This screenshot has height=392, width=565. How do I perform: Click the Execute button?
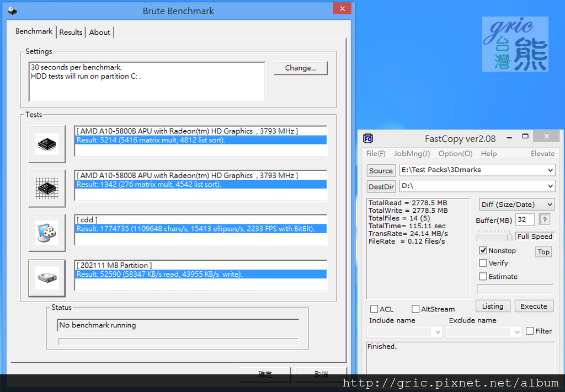[534, 307]
